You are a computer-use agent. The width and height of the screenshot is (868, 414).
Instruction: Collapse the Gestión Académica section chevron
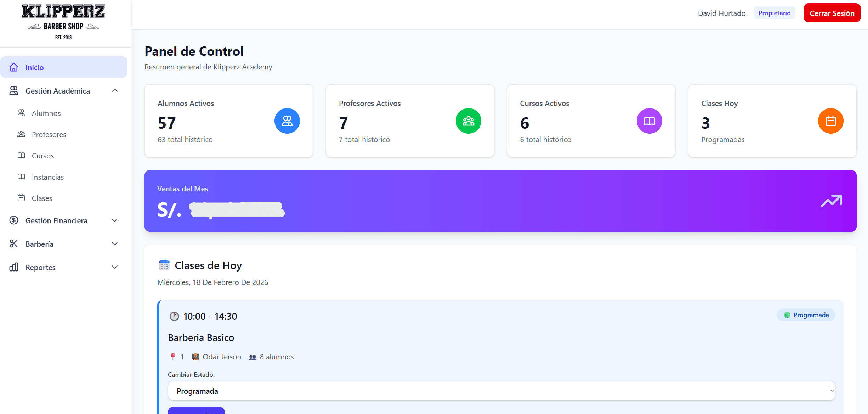(x=115, y=91)
